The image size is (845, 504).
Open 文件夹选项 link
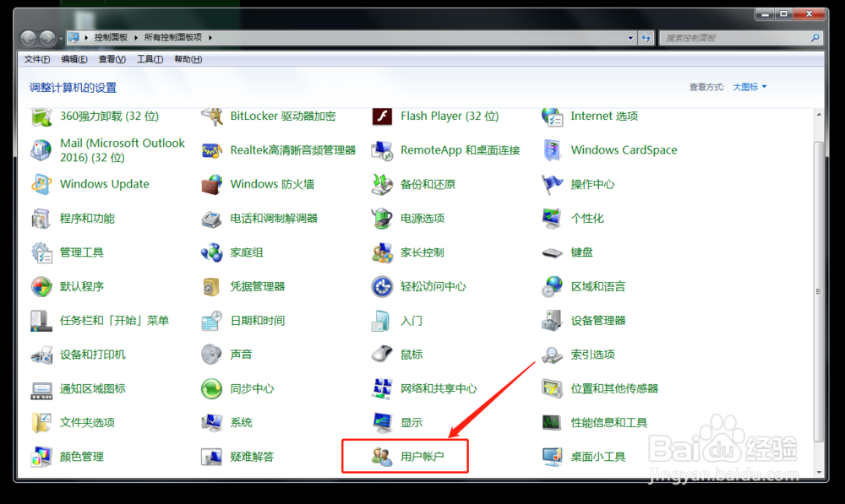tap(87, 423)
